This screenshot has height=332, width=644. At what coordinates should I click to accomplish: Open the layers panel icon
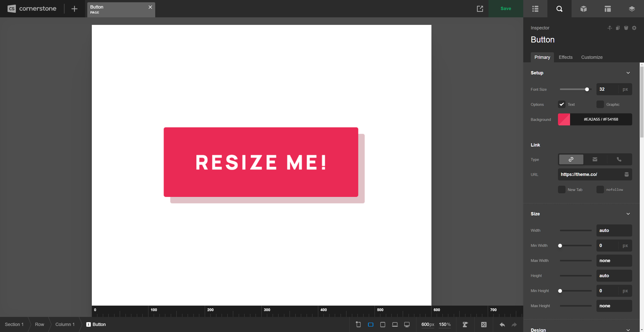click(632, 9)
